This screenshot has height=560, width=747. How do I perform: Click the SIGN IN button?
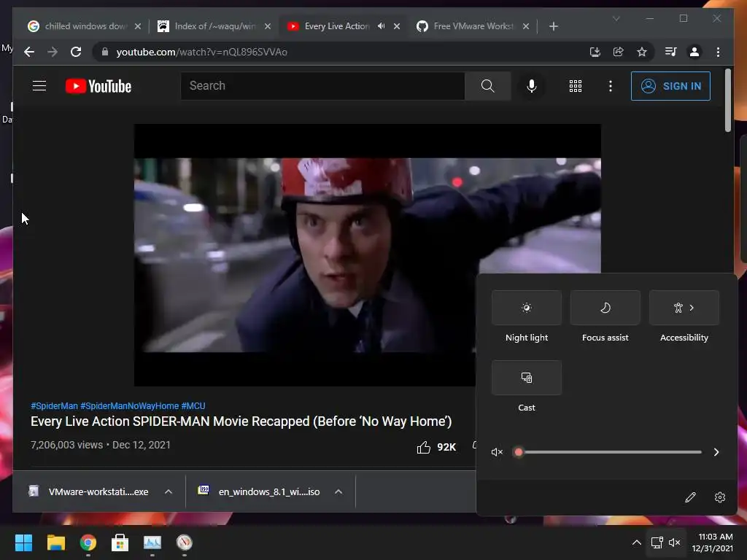[670, 86]
